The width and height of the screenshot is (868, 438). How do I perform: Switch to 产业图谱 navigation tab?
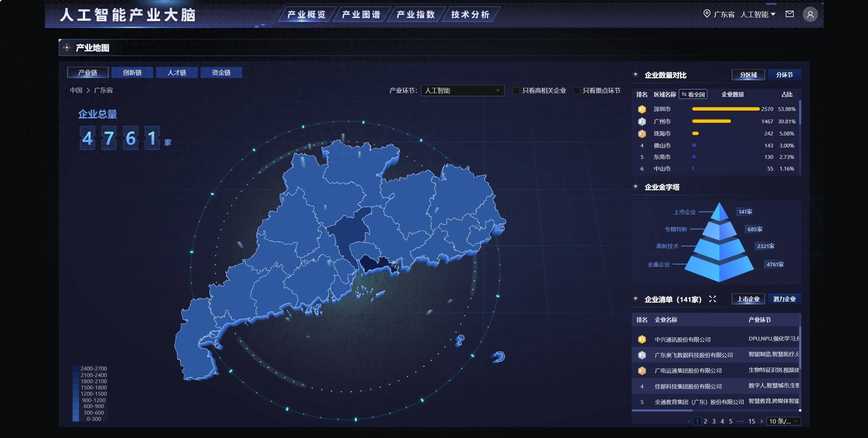point(361,14)
